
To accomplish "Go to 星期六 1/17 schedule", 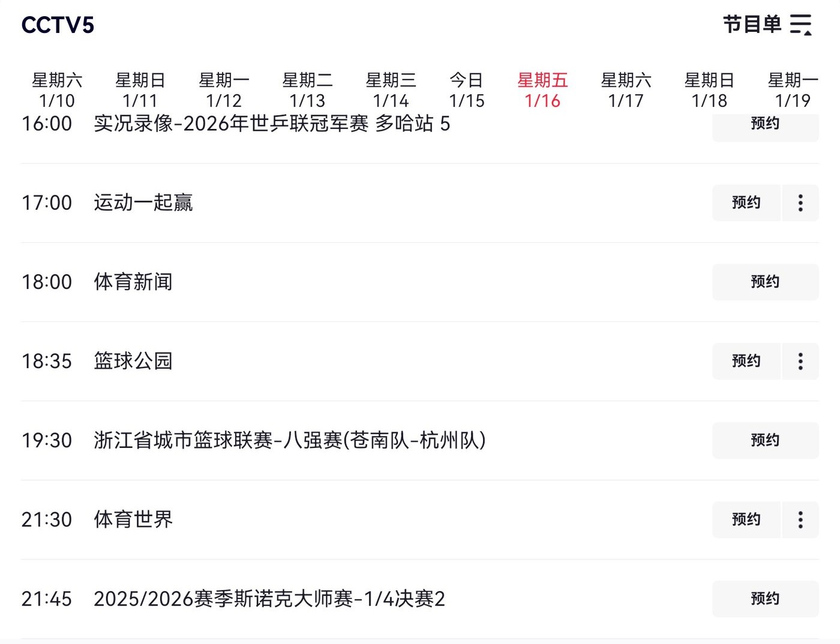I will (626, 90).
